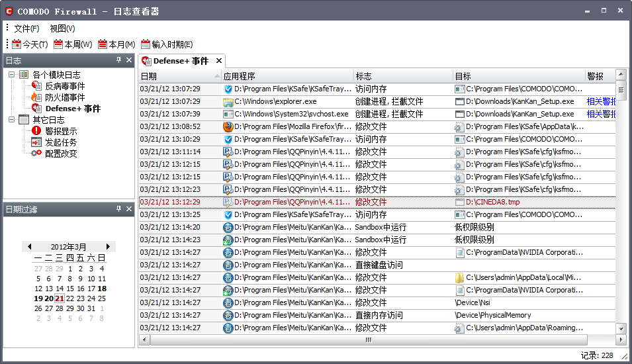Open the View (视图) menu

pos(62,28)
